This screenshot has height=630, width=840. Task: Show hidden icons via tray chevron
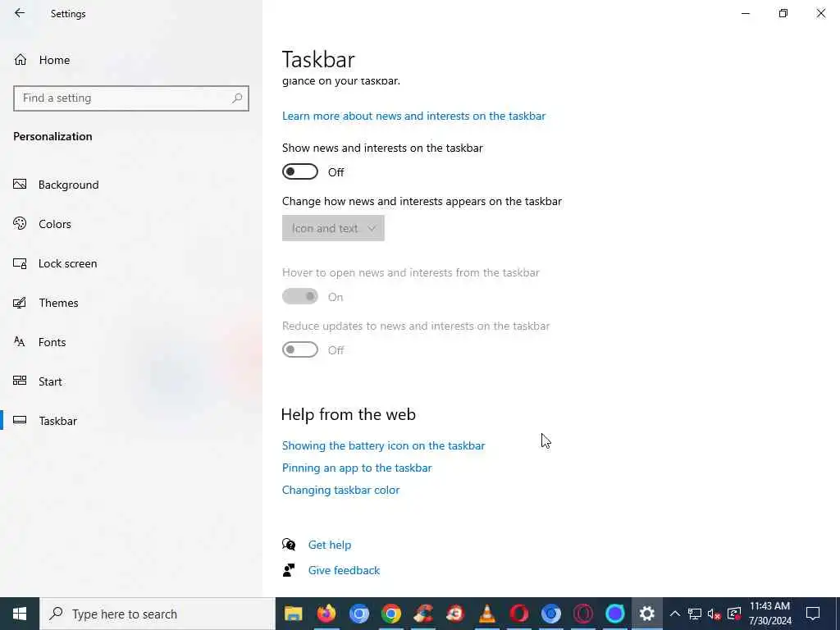point(675,614)
